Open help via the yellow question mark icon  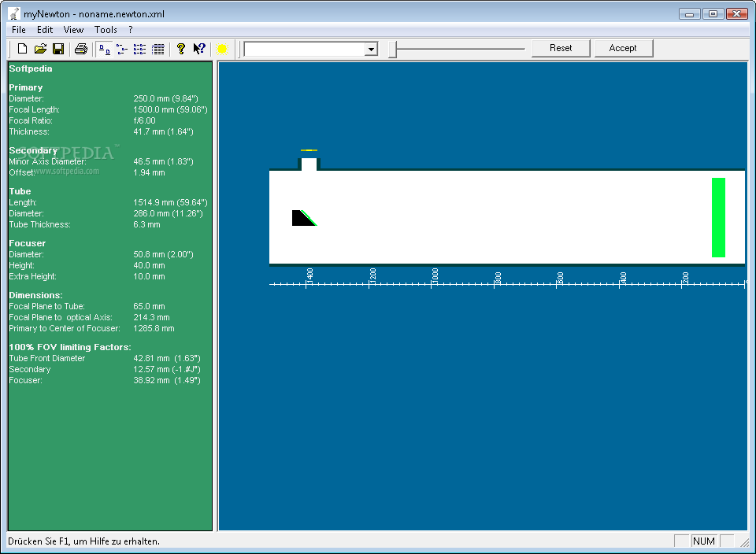click(181, 49)
